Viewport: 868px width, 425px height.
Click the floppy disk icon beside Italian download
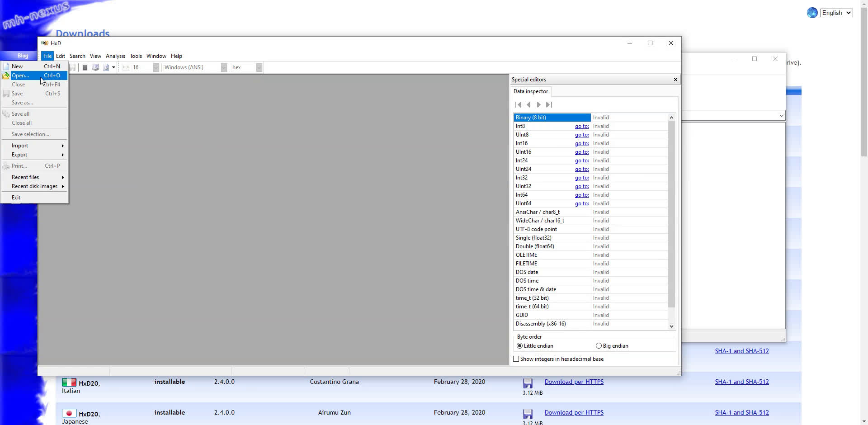[528, 383]
